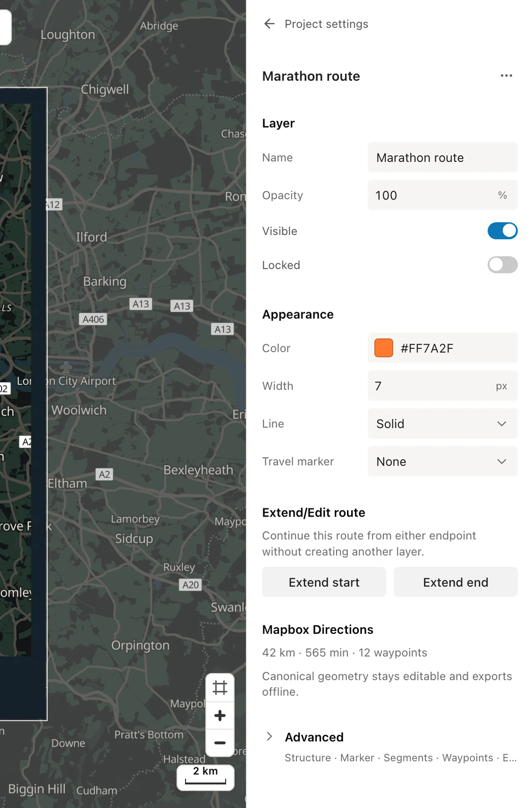Click the Cudham label on map

(97, 791)
